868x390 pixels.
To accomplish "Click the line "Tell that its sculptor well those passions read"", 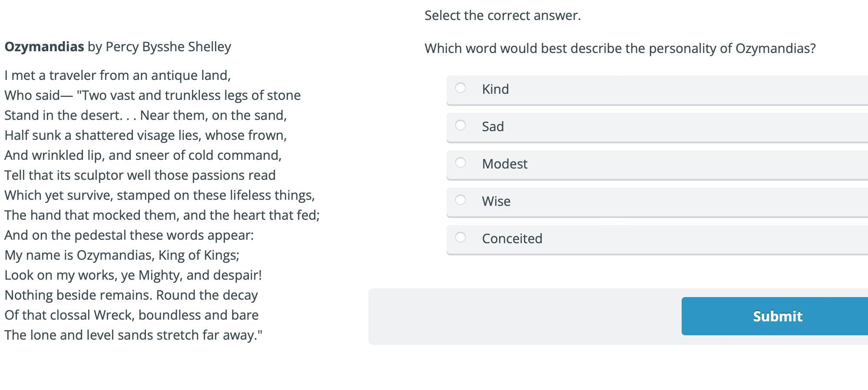I will point(140,175).
